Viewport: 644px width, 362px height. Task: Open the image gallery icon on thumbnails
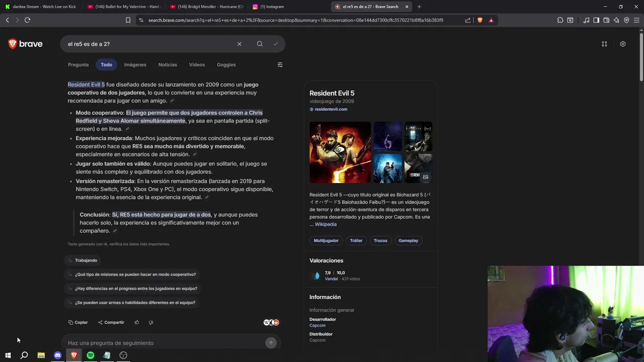[x=426, y=177]
